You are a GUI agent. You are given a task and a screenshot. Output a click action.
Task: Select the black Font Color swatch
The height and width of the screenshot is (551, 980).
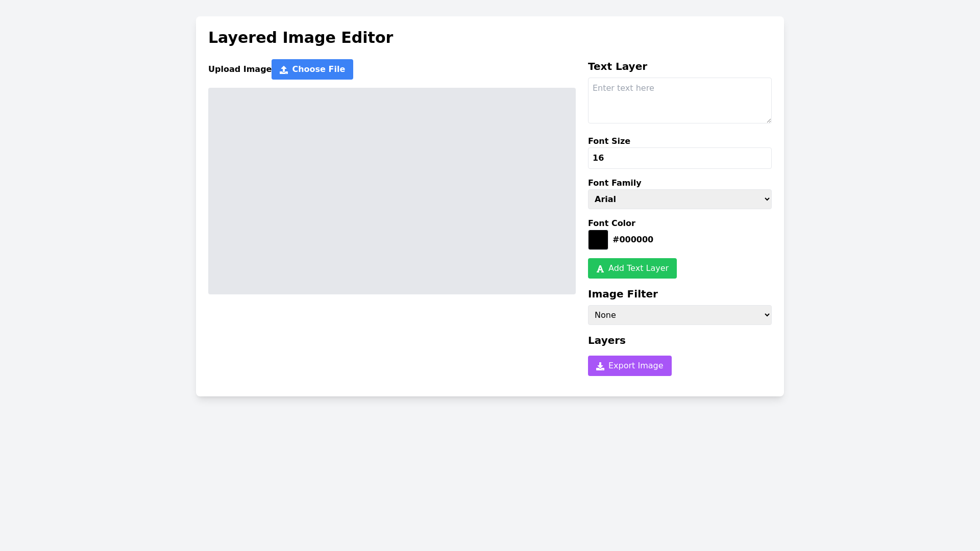pyautogui.click(x=598, y=239)
